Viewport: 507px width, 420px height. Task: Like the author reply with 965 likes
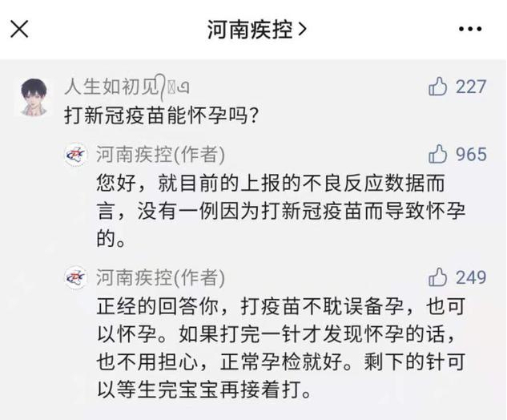438,154
